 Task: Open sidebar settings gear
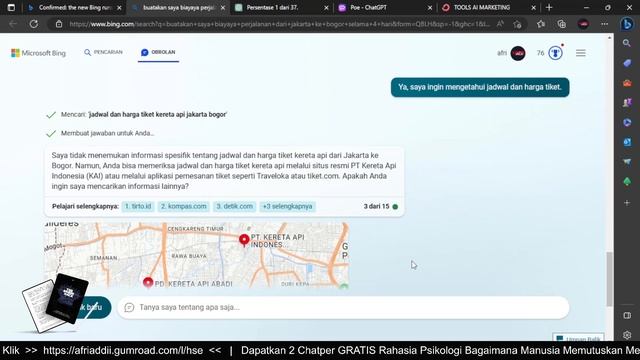coord(627,335)
